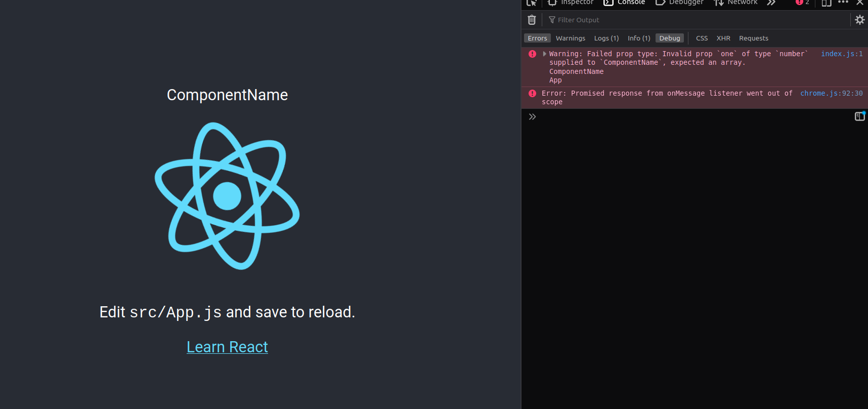Click the error count badge

click(x=802, y=3)
